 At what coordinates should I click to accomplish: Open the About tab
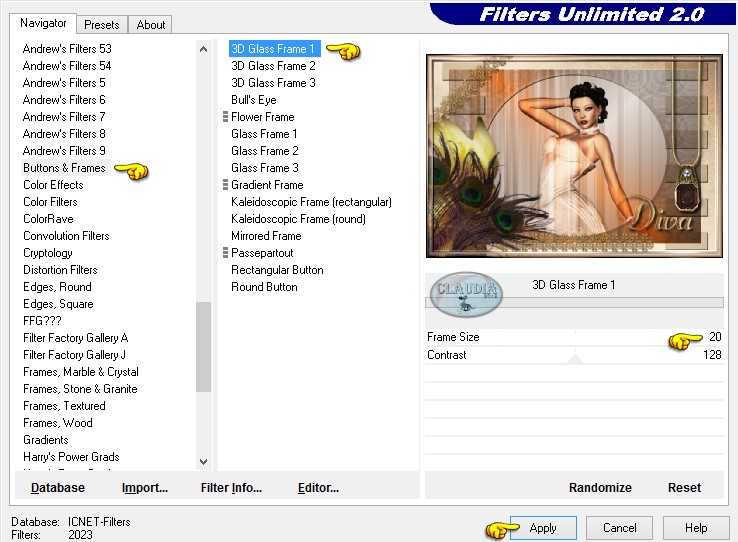[150, 24]
